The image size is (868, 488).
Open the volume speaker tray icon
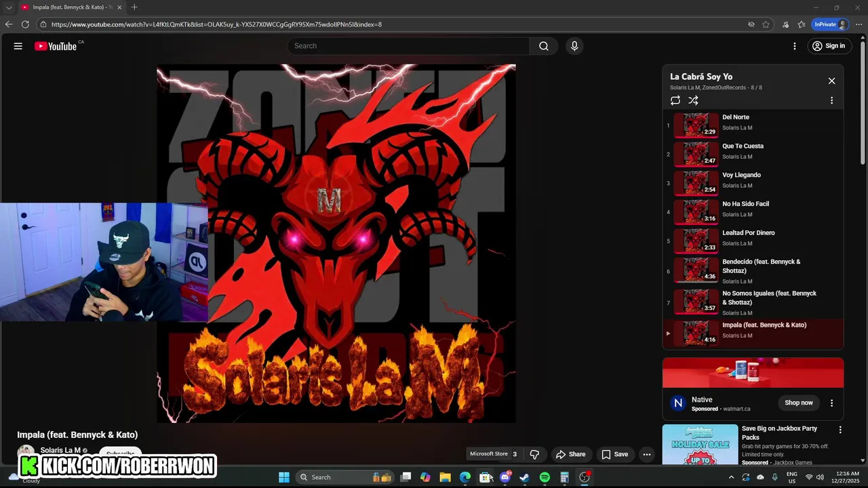point(820,477)
